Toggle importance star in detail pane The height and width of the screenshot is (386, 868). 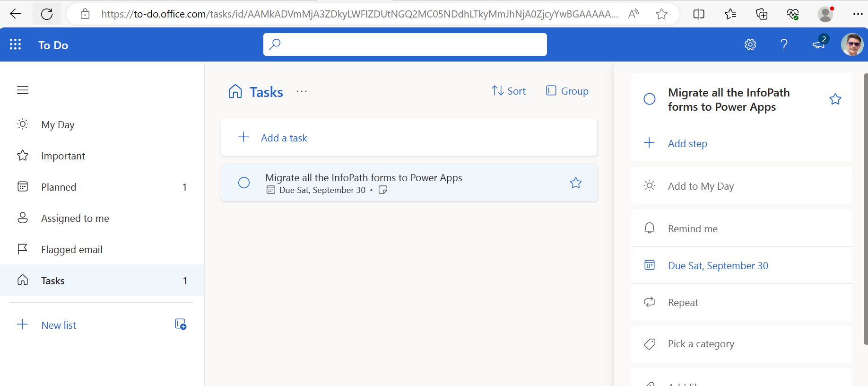[x=835, y=99]
